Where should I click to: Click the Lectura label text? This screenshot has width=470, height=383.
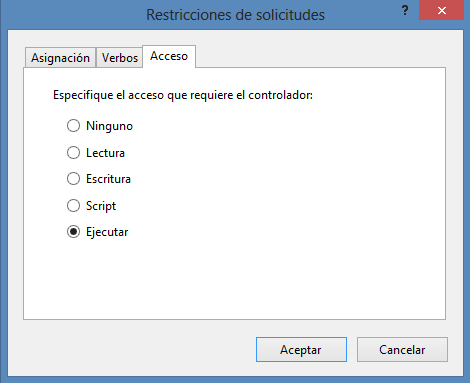coord(105,153)
